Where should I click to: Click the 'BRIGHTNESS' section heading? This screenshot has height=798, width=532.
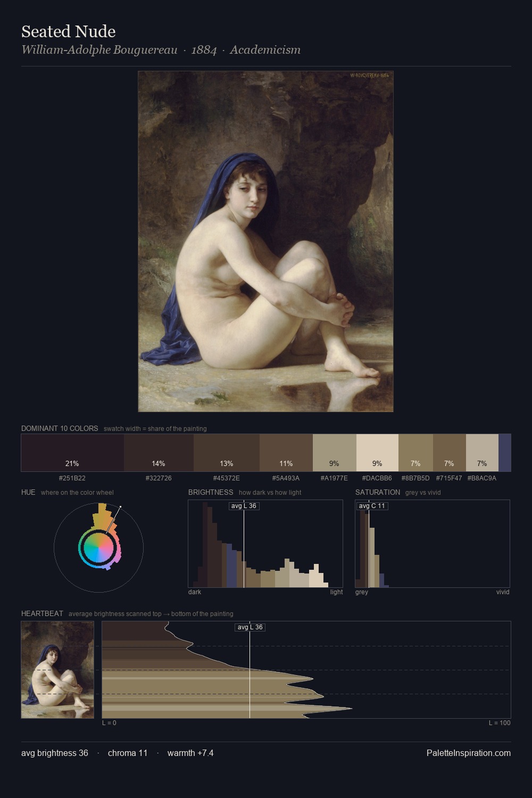click(x=211, y=492)
